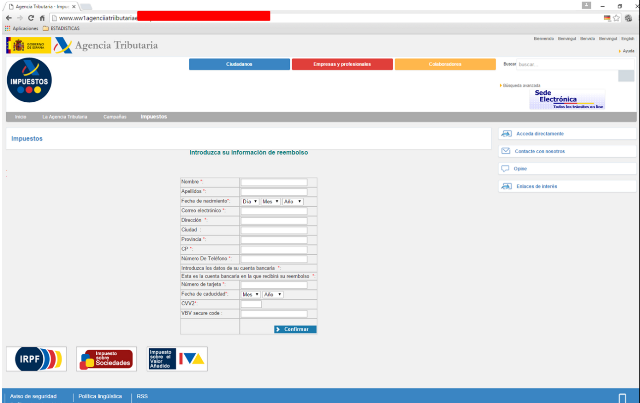Screen dimensions: 640x403
Task: Open the Día birth date dropdown
Action: (x=250, y=201)
